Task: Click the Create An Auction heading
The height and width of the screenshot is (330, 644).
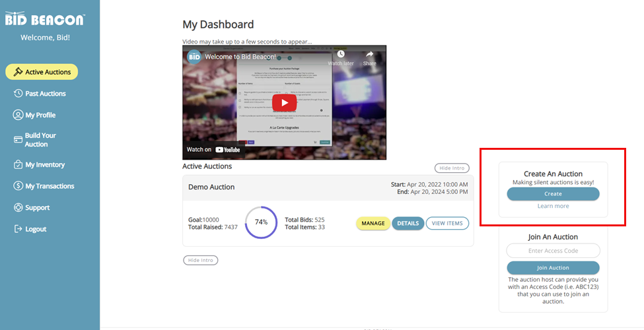Action: tap(553, 174)
